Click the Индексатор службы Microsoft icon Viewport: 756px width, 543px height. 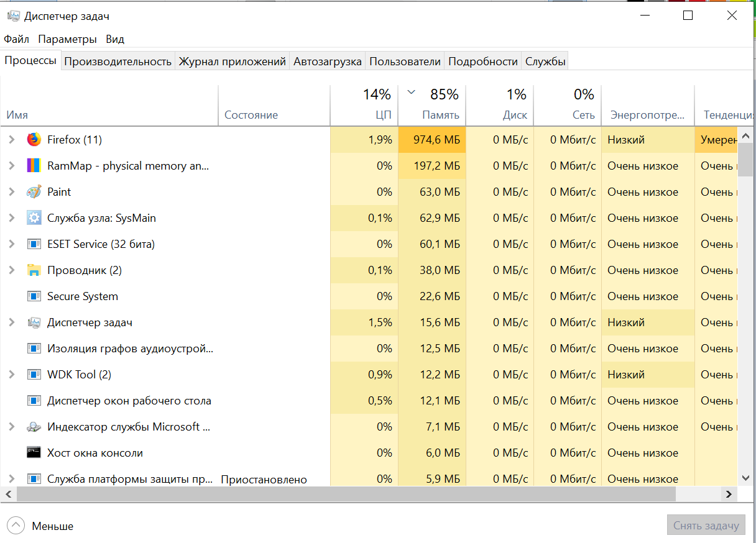pos(34,427)
